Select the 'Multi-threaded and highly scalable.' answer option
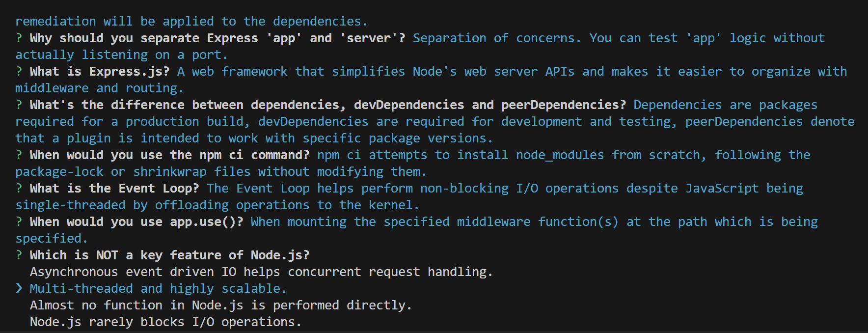Image resolution: width=868 pixels, height=333 pixels. coord(158,289)
